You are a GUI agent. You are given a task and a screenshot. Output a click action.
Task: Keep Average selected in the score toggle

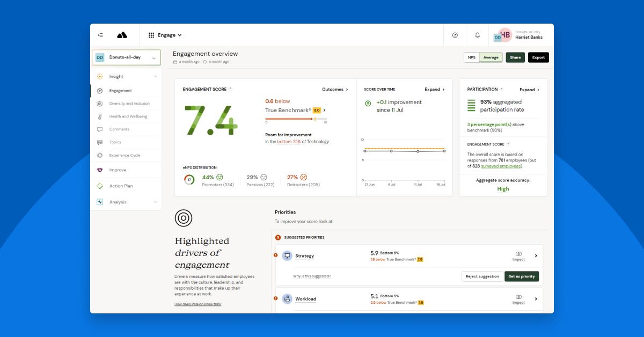[491, 56]
